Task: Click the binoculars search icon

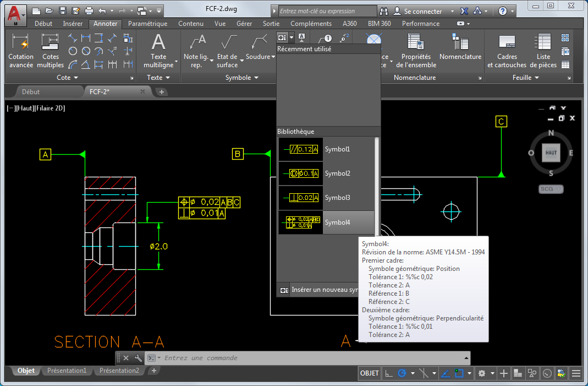Action: pyautogui.click(x=383, y=11)
